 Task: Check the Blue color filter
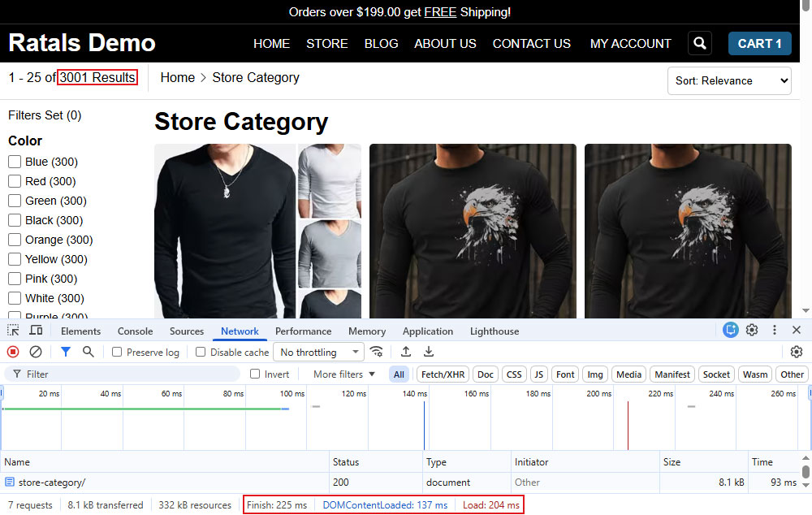(15, 162)
